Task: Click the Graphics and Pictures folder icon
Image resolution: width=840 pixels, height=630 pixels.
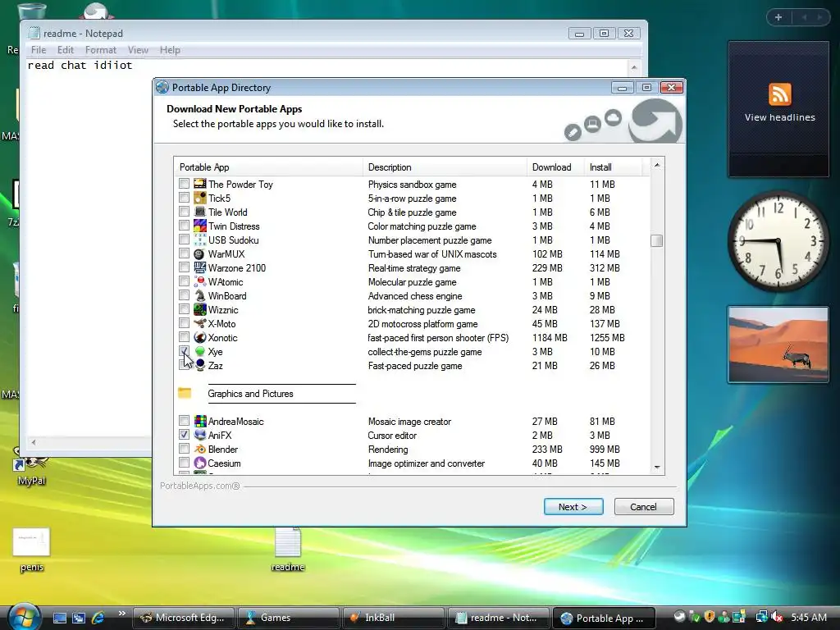Action: [185, 393]
